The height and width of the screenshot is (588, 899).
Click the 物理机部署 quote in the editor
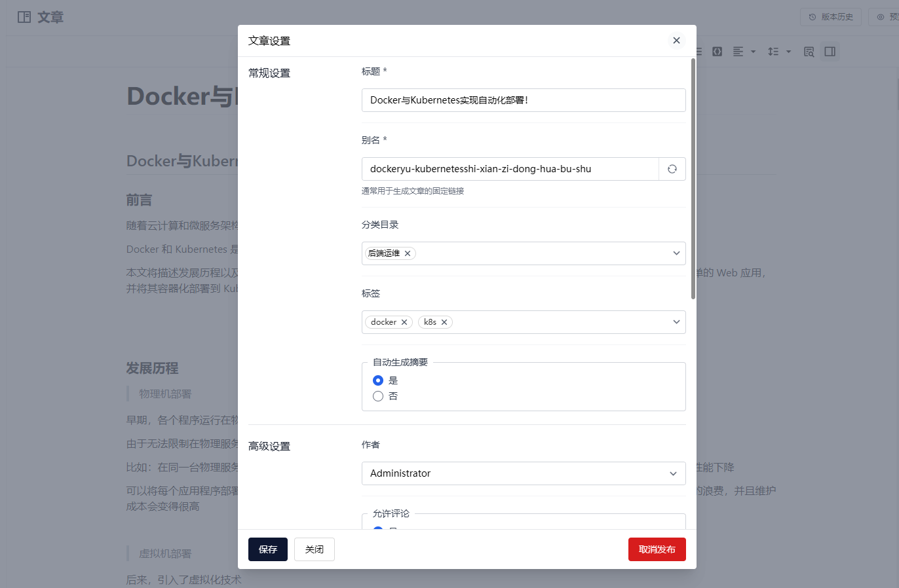165,394
